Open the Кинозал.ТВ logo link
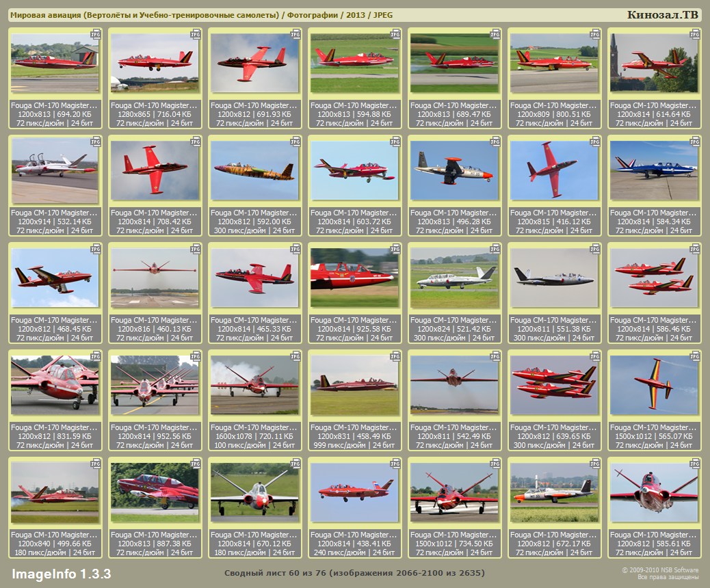Screen dimensions: 710x588 point(662,15)
